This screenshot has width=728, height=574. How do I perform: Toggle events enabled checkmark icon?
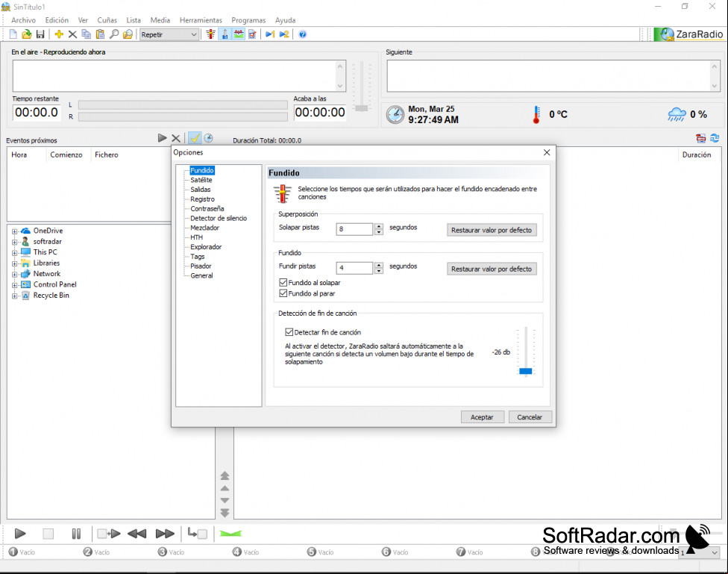tap(195, 138)
